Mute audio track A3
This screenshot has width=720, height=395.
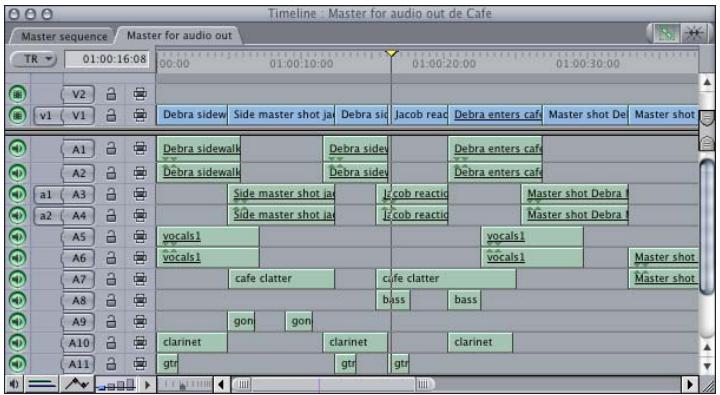(x=17, y=194)
